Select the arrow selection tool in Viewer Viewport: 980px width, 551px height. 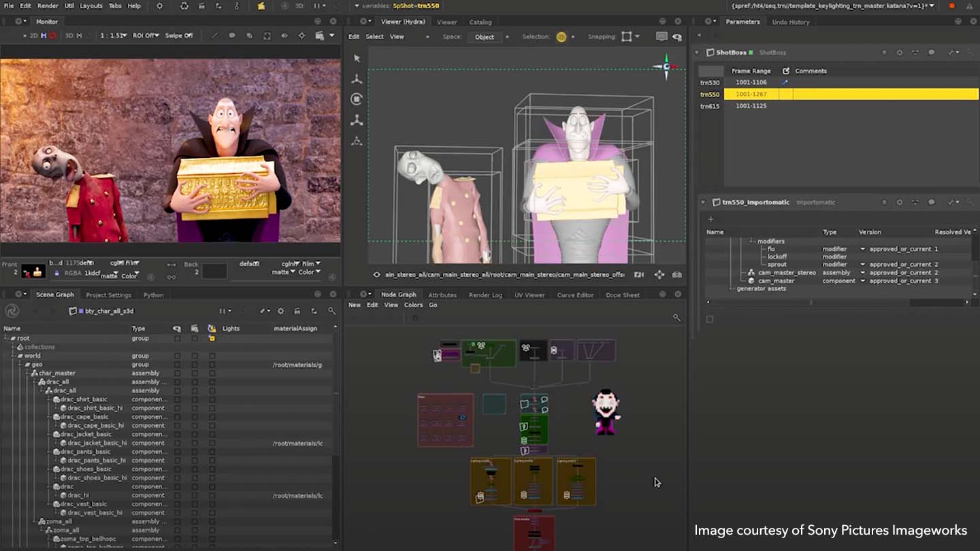[x=357, y=59]
